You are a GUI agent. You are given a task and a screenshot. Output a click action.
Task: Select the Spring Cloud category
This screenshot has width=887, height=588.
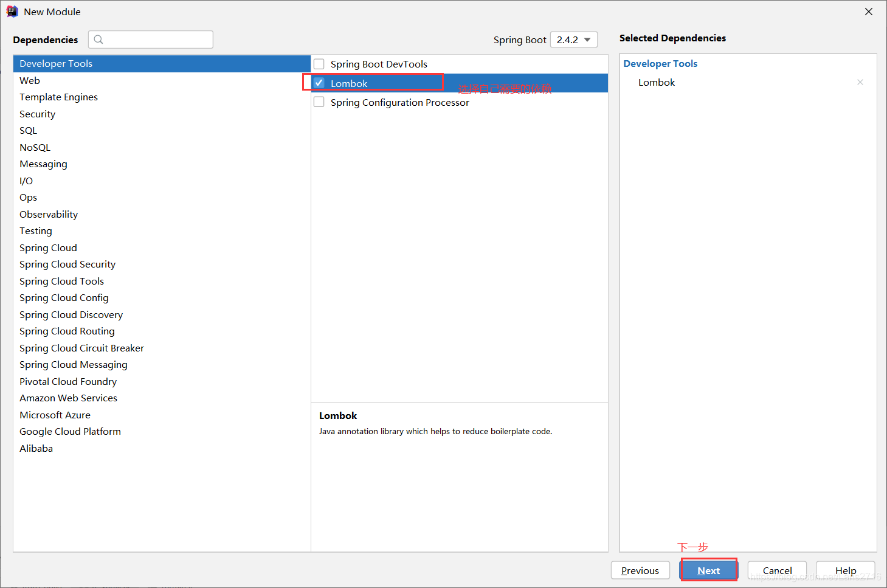(162, 248)
